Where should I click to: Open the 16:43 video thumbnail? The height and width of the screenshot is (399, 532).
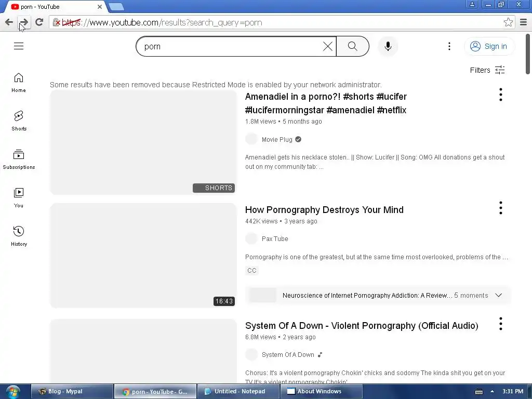[143, 256]
